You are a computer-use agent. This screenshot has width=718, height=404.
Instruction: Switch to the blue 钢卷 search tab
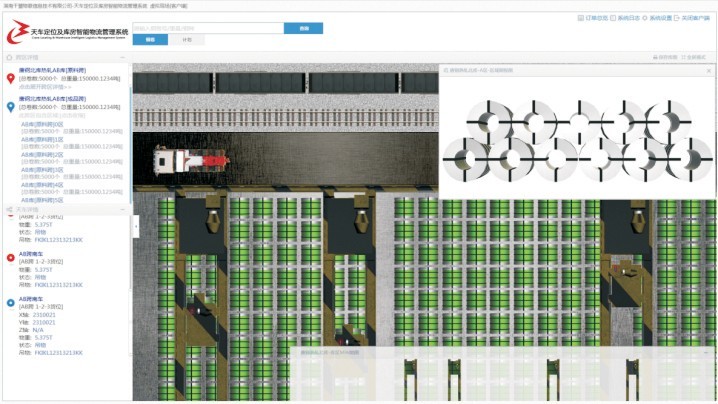151,40
